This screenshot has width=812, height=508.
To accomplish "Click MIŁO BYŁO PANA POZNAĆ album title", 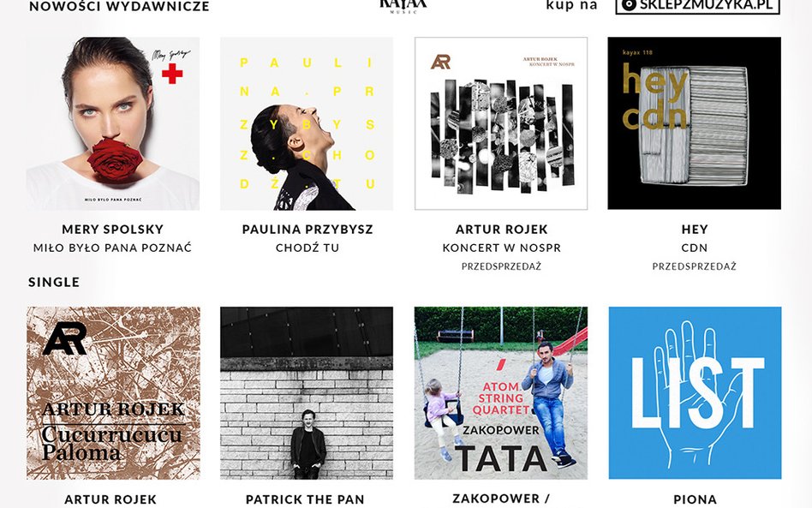I will point(112,248).
